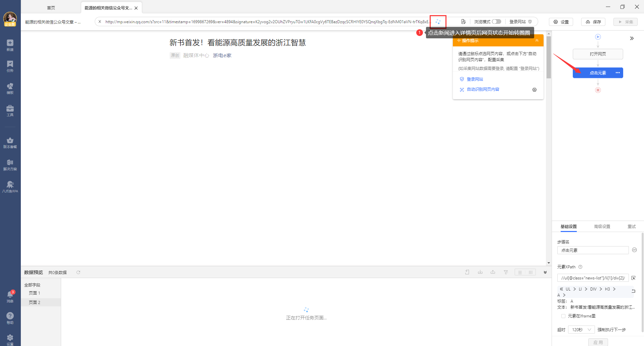Switch to the 首页 tab
The height and width of the screenshot is (346, 644).
point(51,8)
